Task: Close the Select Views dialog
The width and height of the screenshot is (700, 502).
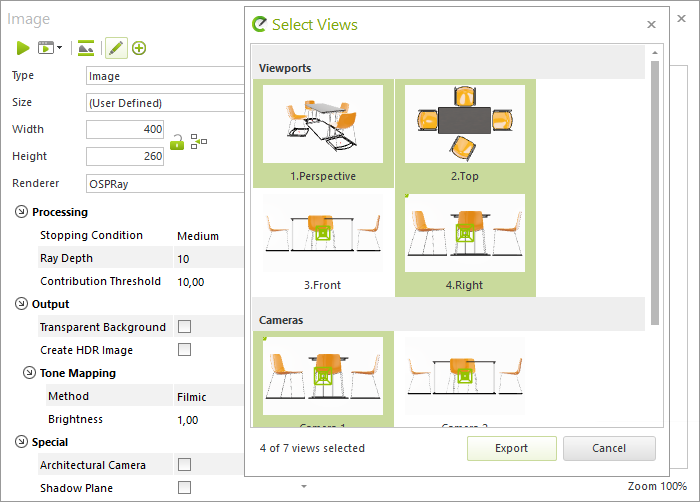Action: click(651, 25)
